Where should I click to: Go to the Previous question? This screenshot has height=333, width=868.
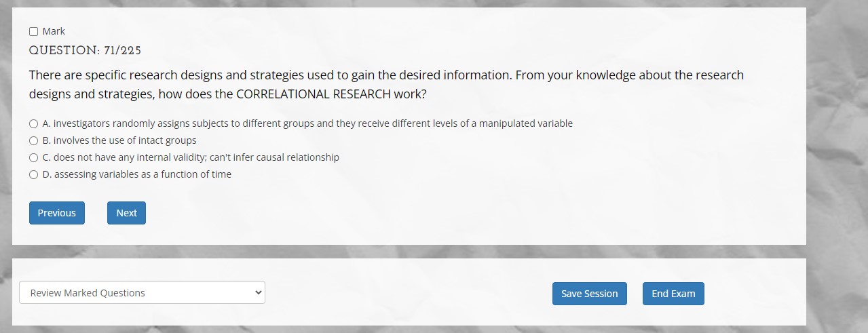tap(57, 213)
